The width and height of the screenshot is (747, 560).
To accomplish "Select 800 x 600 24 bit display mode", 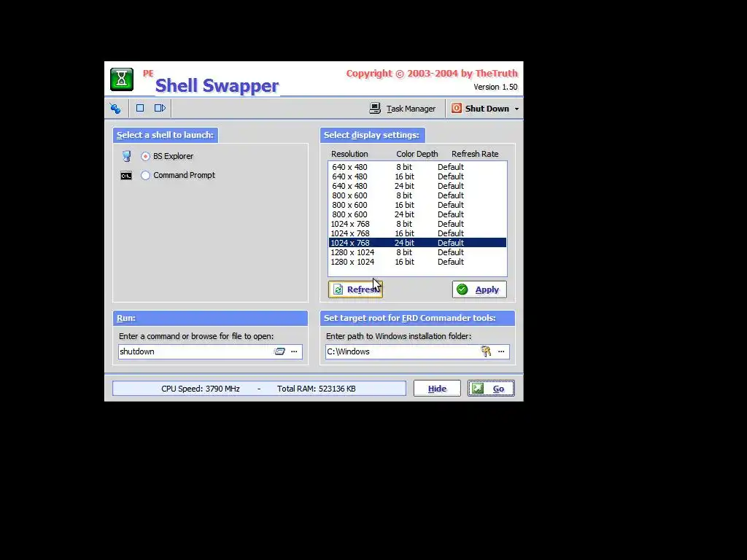I will point(417,215).
